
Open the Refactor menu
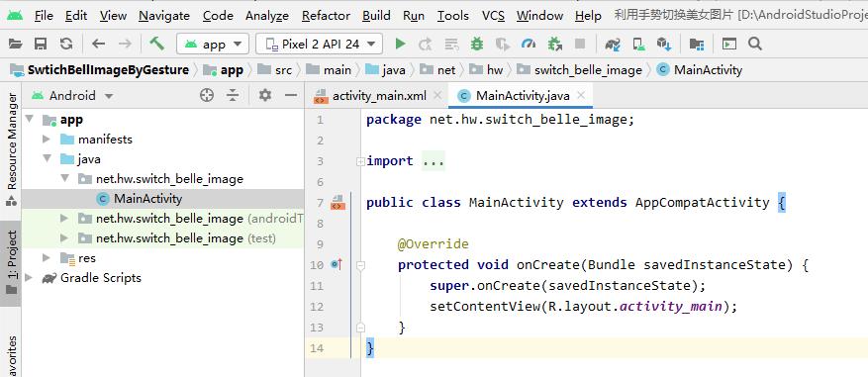point(326,16)
